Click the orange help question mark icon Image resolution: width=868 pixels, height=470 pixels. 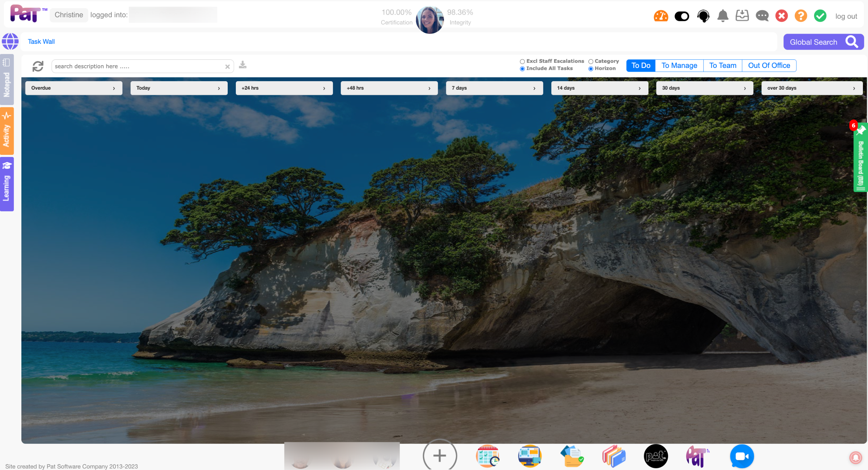[x=800, y=16]
